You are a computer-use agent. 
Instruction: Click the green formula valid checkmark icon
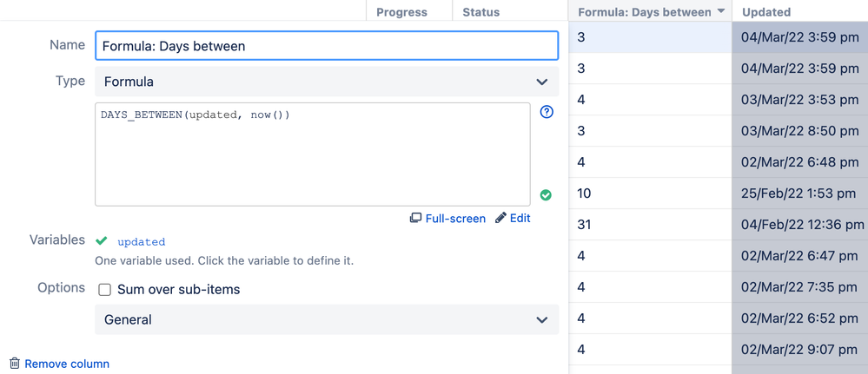click(546, 195)
